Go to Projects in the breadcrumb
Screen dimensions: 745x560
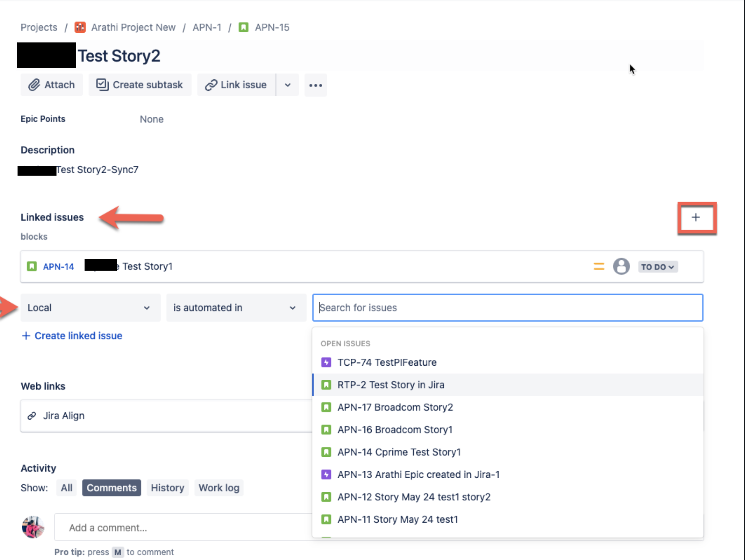39,27
